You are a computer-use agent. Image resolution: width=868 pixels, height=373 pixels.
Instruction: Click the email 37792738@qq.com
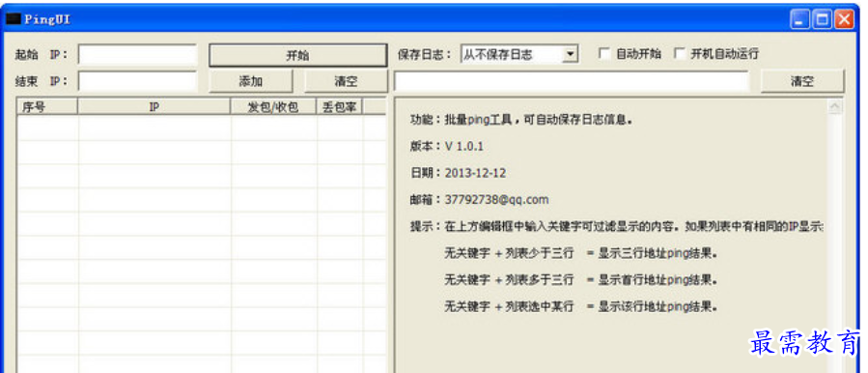(496, 199)
